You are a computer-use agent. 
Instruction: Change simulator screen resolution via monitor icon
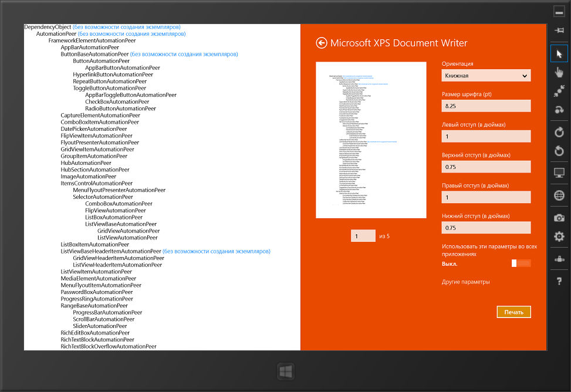[x=559, y=173]
